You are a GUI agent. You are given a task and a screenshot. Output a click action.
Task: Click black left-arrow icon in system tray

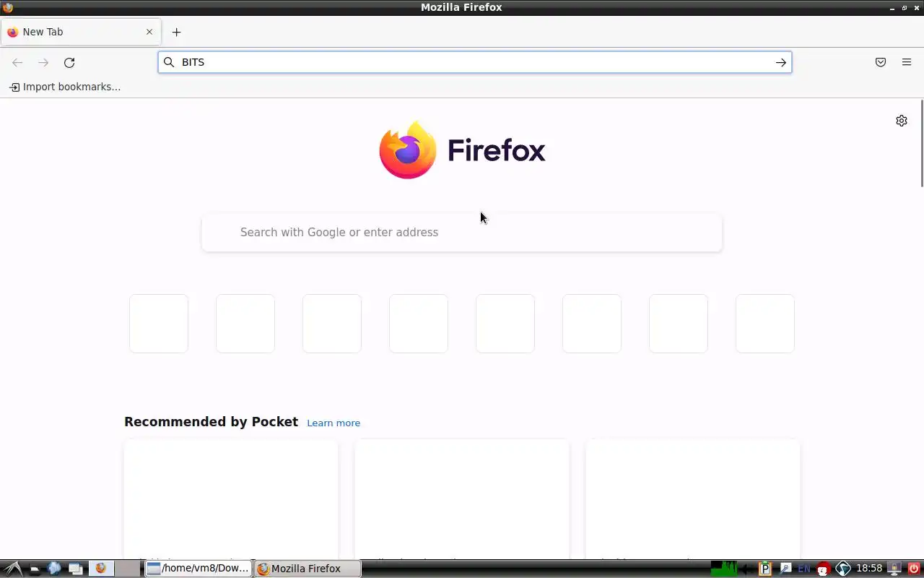[x=746, y=569]
